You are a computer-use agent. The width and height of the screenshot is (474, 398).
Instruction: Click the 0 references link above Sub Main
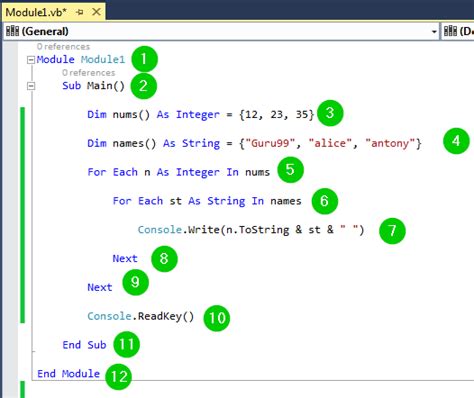pyautogui.click(x=88, y=73)
